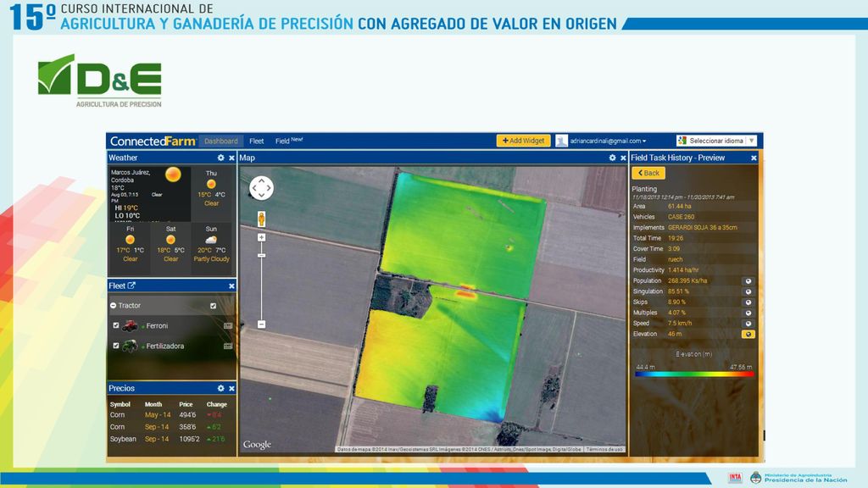Open Fleet widget in external view
868x488 pixels.
pyautogui.click(x=131, y=286)
